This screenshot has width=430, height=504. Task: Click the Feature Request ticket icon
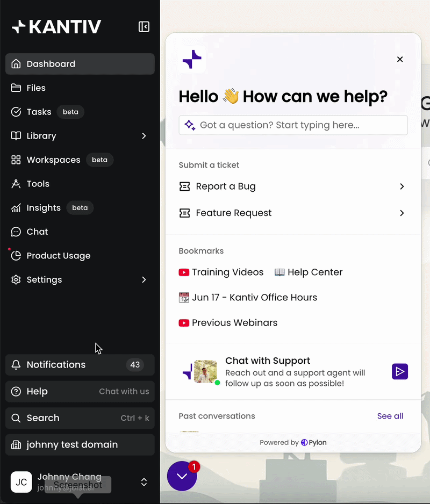tap(184, 213)
